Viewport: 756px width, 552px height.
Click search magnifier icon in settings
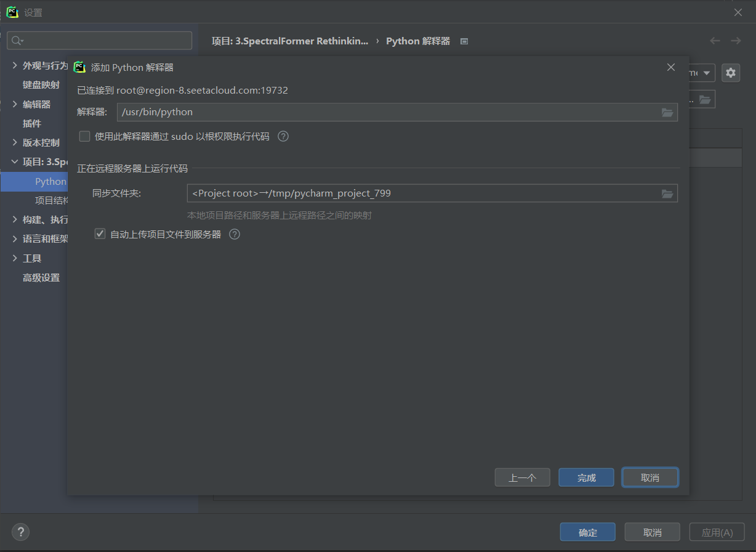[x=17, y=41]
